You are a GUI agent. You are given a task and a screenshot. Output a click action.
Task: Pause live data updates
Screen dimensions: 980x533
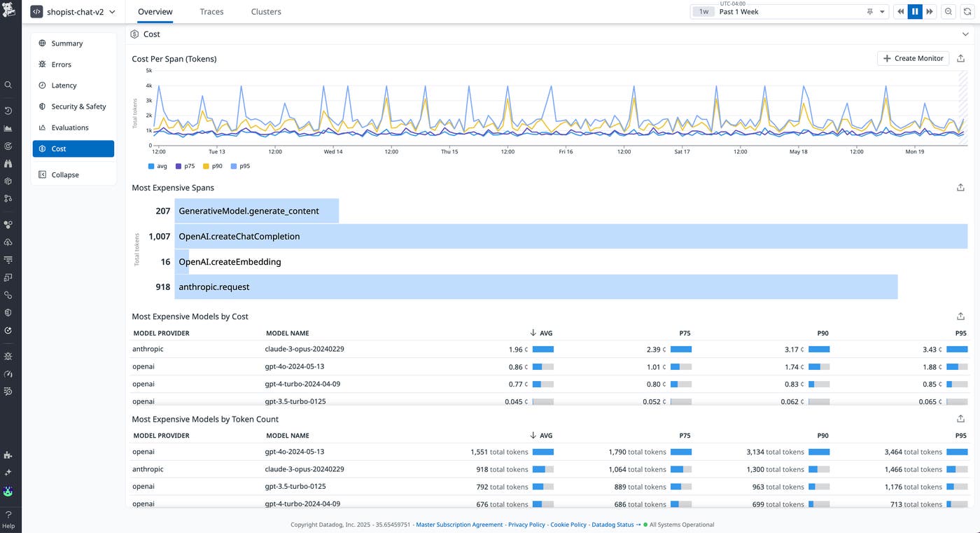(915, 12)
